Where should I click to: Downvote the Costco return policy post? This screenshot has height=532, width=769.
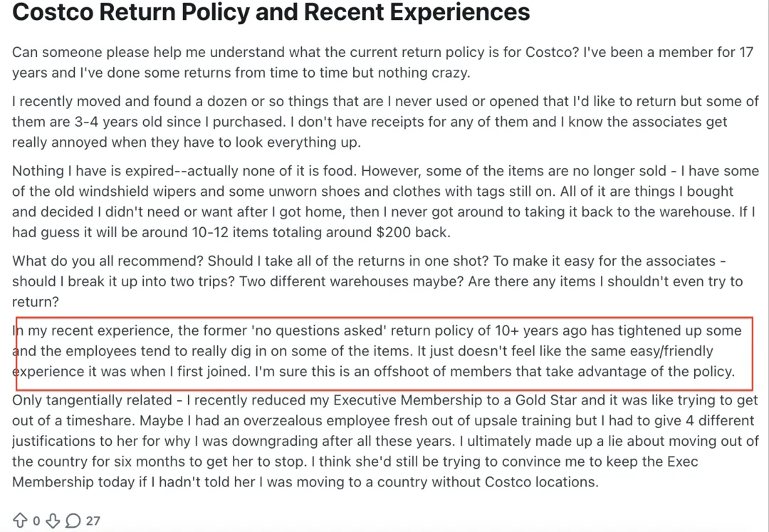53,521
